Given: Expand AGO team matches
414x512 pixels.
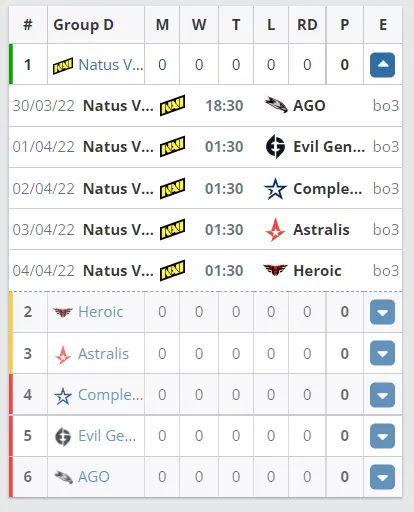Looking at the screenshot, I should coord(382,477).
